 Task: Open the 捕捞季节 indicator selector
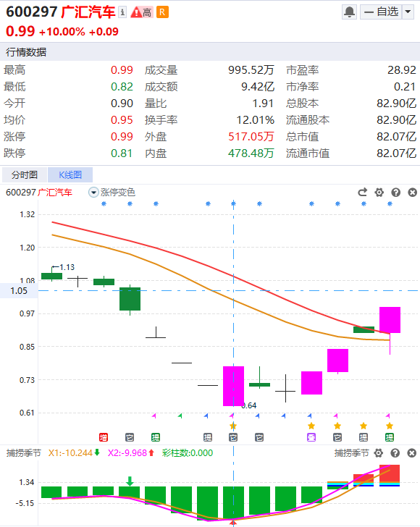coord(352,453)
